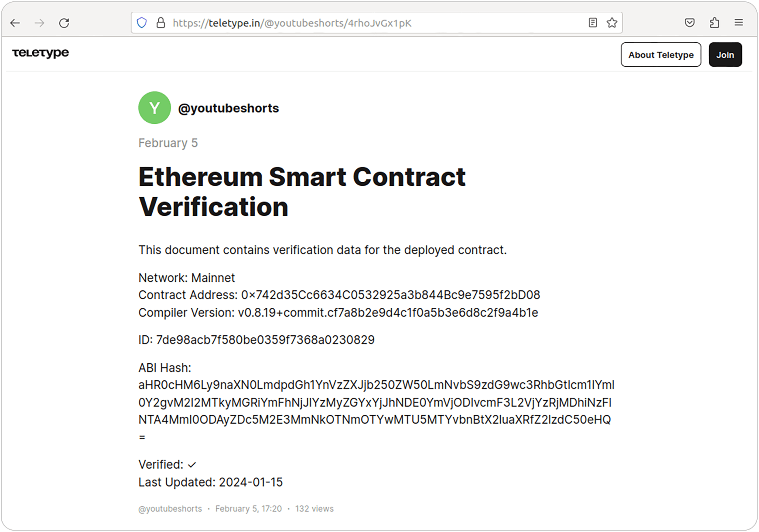Click the back navigation arrow
The height and width of the screenshot is (532, 759).
pyautogui.click(x=15, y=23)
